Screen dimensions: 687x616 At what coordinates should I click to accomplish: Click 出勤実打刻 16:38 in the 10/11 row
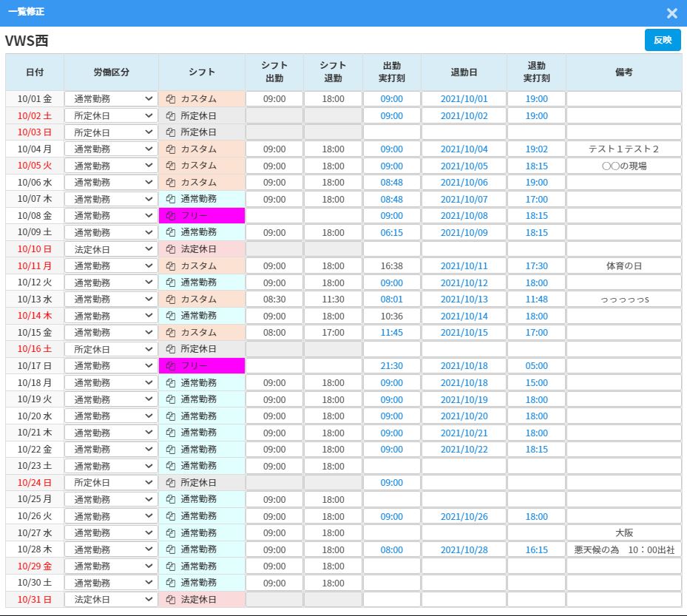(392, 266)
